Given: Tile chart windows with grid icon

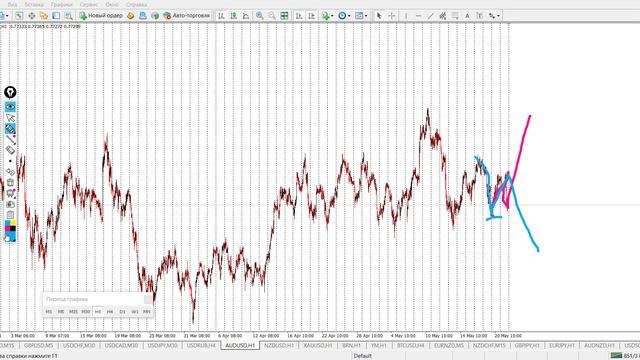Looking at the screenshot, I should (x=284, y=16).
